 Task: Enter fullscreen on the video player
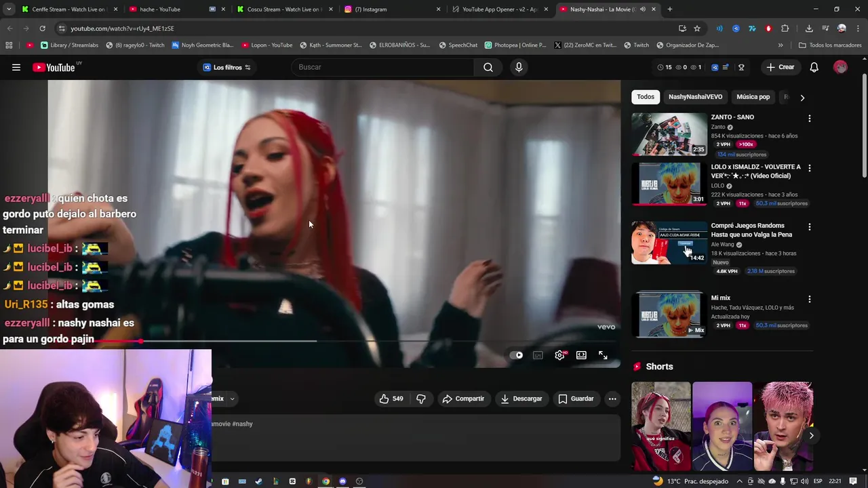click(603, 355)
